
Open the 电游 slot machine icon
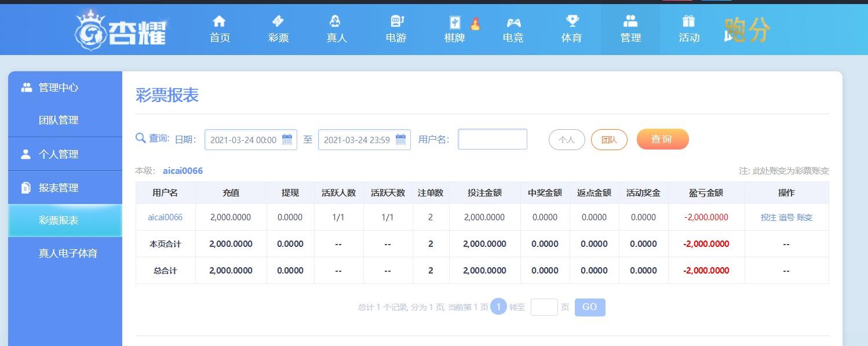(396, 21)
